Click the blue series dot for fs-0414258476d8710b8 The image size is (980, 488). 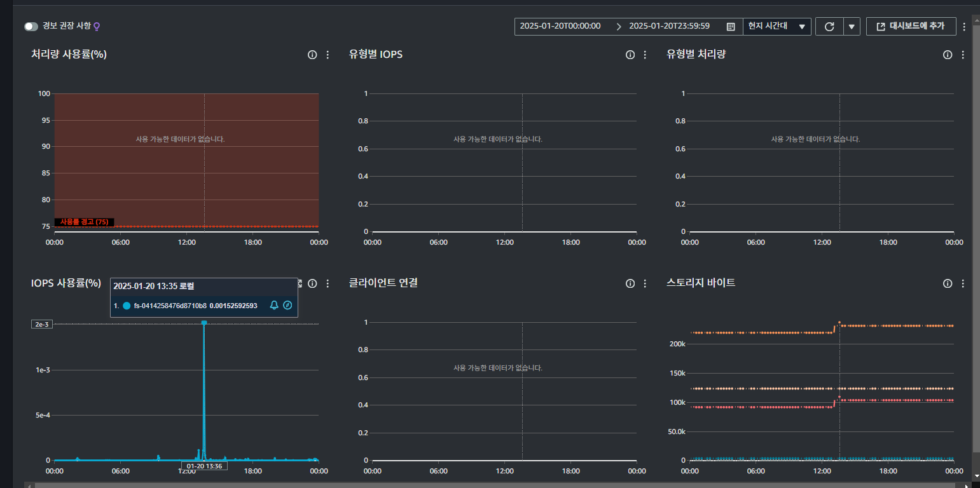point(127,306)
